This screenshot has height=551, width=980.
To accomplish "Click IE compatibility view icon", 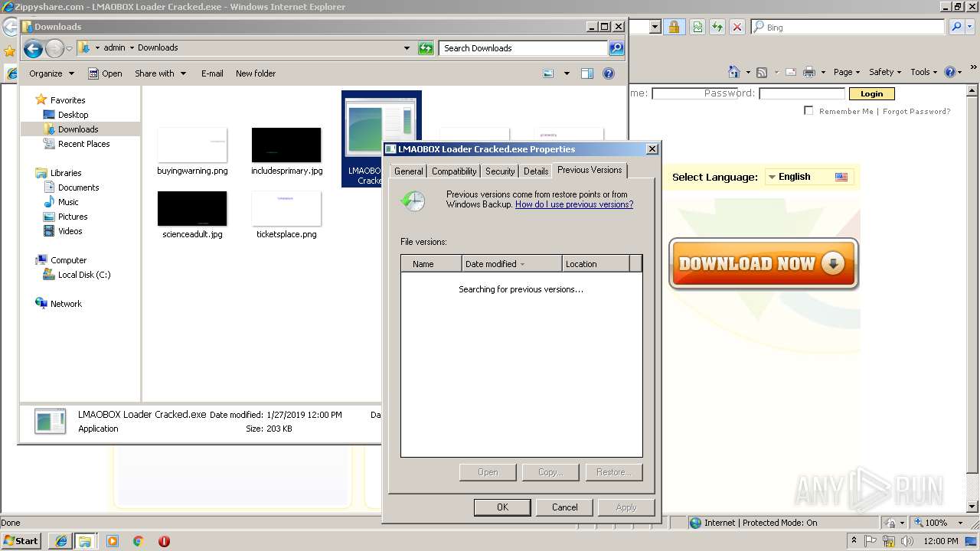I will click(x=697, y=27).
